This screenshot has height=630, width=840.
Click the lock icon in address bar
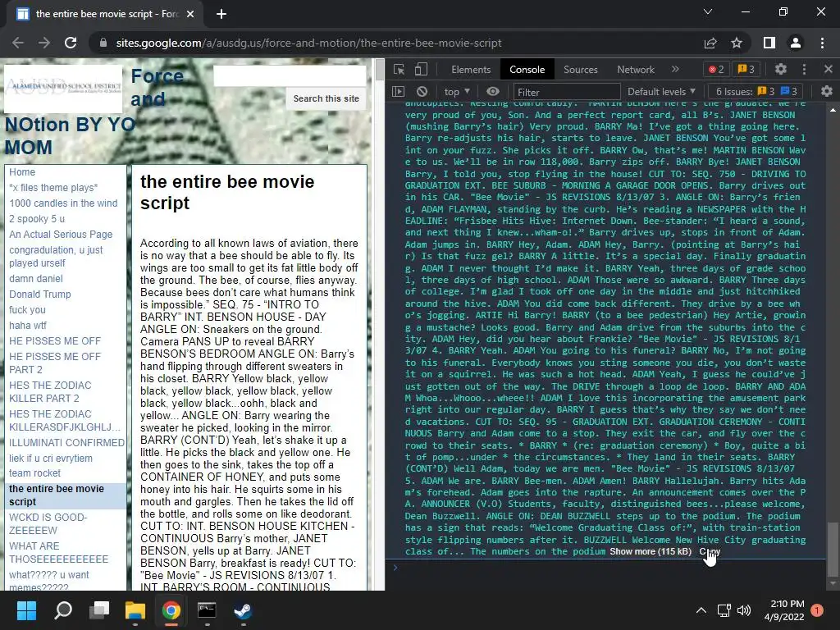coord(103,43)
